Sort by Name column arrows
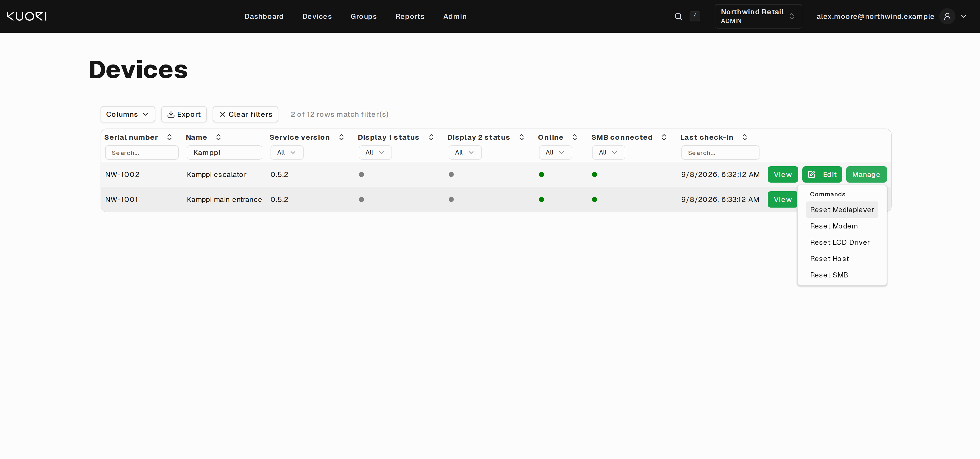The height and width of the screenshot is (459, 980). coord(218,137)
